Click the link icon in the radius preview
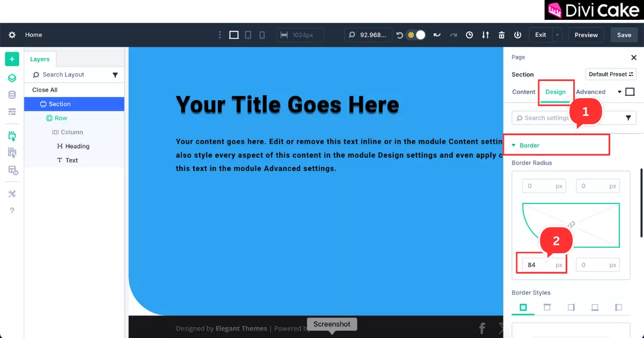Image resolution: width=644 pixels, height=338 pixels. tap(570, 225)
